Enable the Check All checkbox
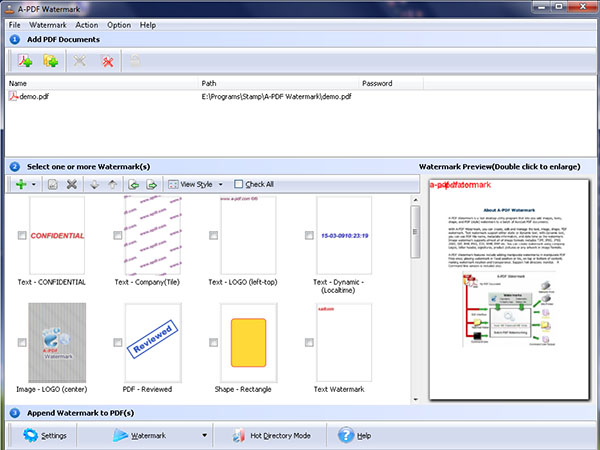Screen dimensions: 600x450 (x=238, y=184)
